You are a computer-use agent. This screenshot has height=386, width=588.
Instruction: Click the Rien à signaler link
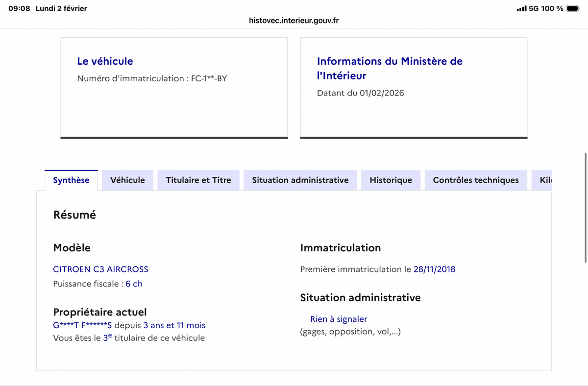[x=338, y=319]
